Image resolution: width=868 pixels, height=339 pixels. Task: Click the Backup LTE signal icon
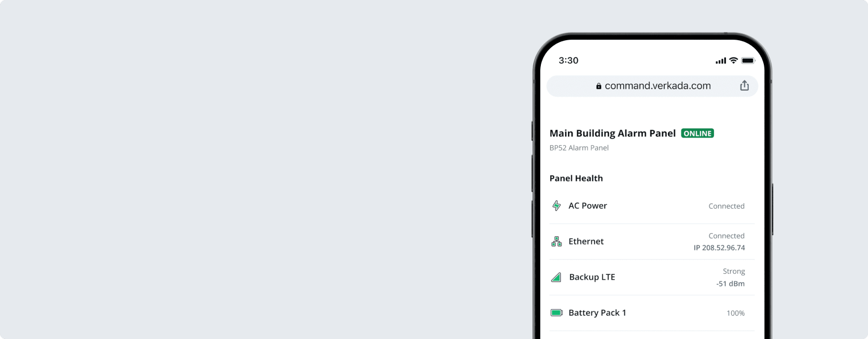click(x=556, y=277)
